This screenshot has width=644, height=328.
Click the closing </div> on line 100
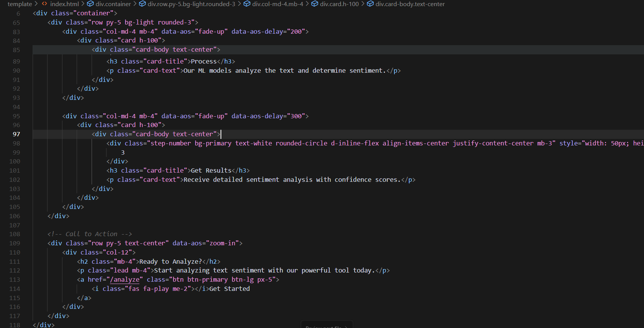point(117,161)
